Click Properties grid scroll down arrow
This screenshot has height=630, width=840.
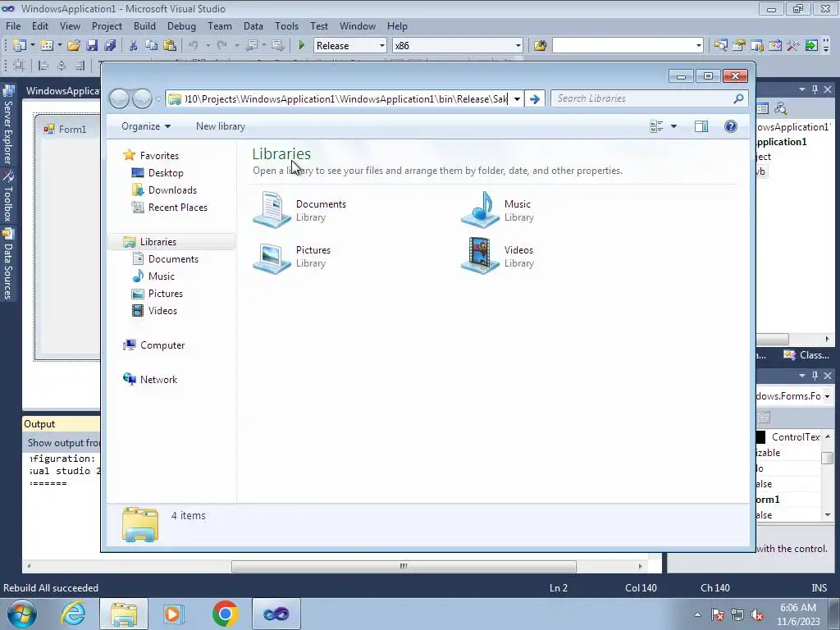tap(828, 515)
